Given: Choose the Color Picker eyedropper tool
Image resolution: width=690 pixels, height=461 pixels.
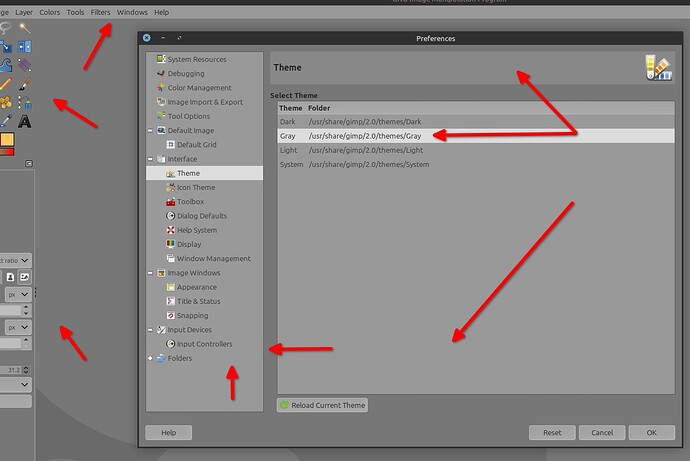Looking at the screenshot, I should (x=5, y=121).
